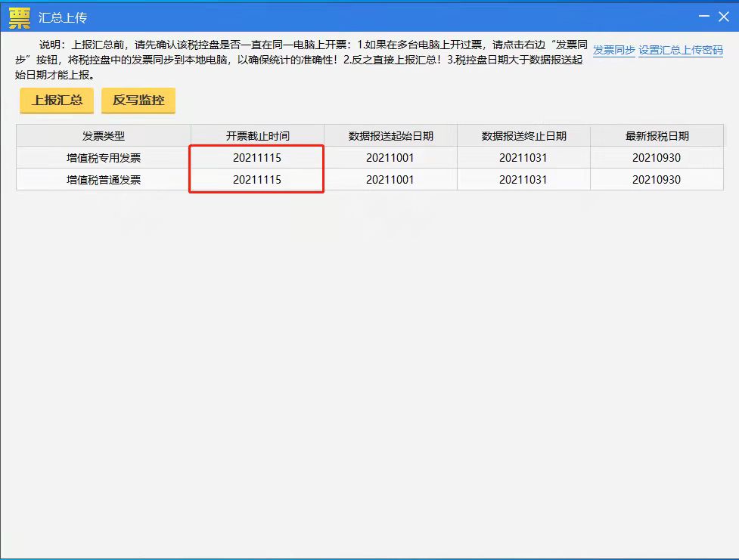Click the 数据报送起始日期 column header
The height and width of the screenshot is (560, 739).
pos(390,135)
